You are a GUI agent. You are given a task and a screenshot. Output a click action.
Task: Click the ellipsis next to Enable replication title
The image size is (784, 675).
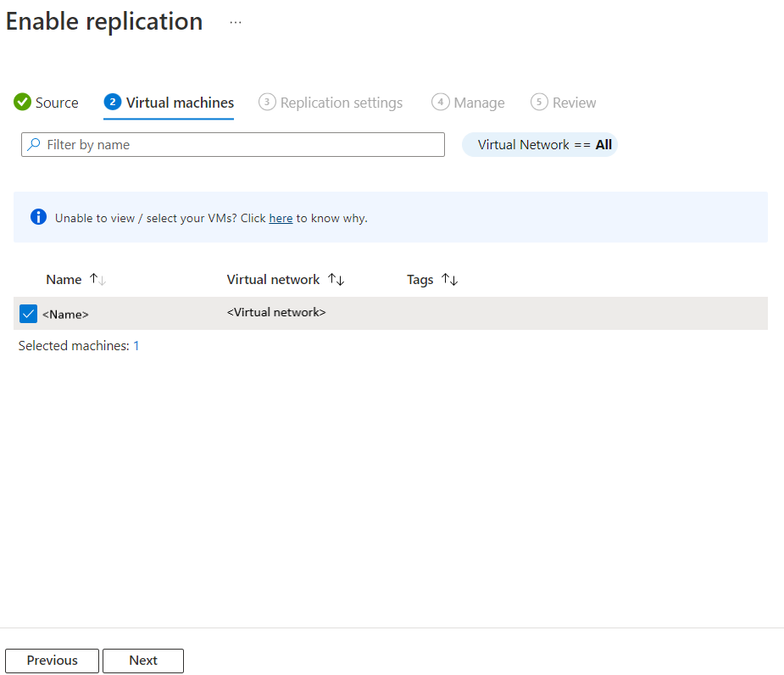point(235,21)
